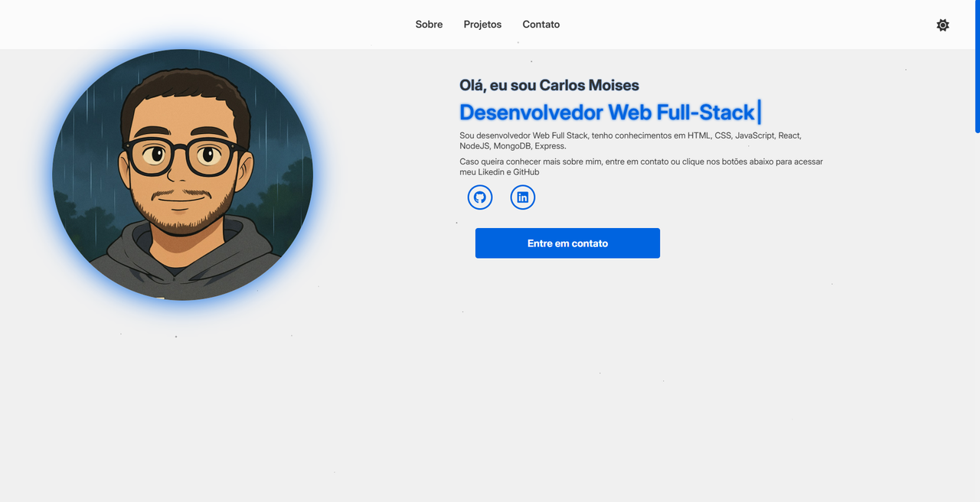Click the paragraph starting 'Sou desenvolvedor Web Full Stack'
Screen dimensions: 980x502
630,141
